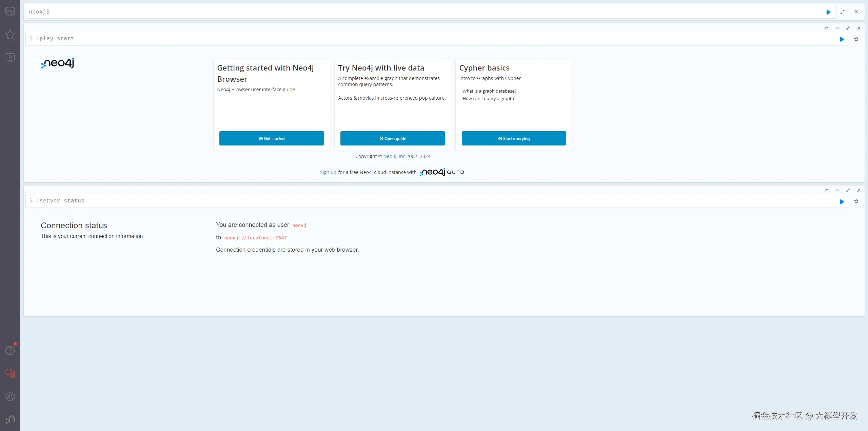Screen dimensions: 868x431
Task: Click the Start querying button
Action: point(514,138)
